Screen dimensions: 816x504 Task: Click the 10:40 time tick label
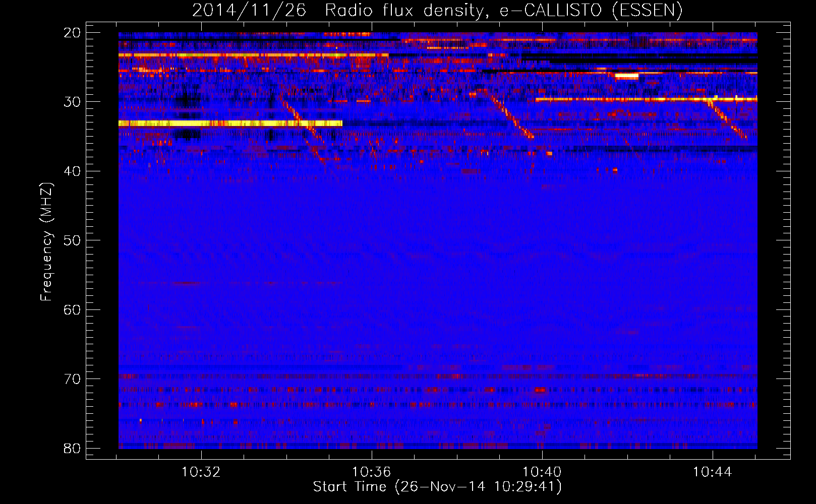[x=542, y=472]
